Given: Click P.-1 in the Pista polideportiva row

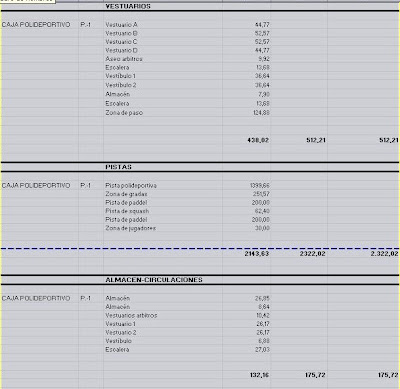Looking at the screenshot, I should [x=85, y=185].
